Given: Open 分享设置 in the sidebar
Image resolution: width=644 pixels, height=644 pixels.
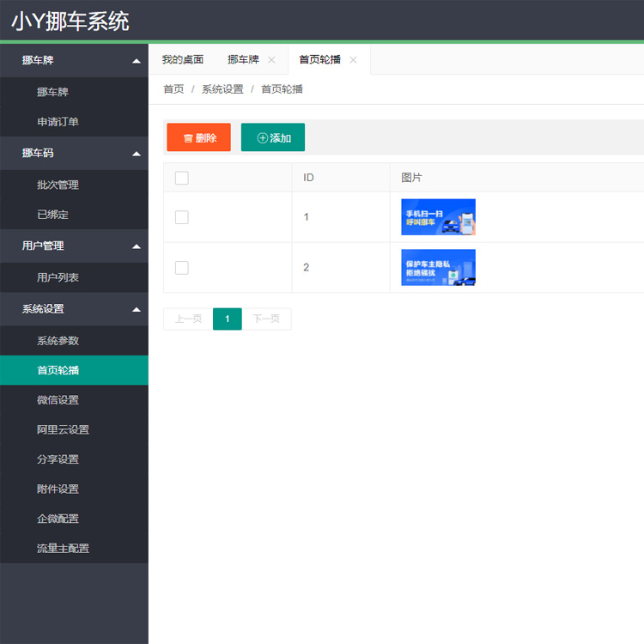Looking at the screenshot, I should (74, 459).
